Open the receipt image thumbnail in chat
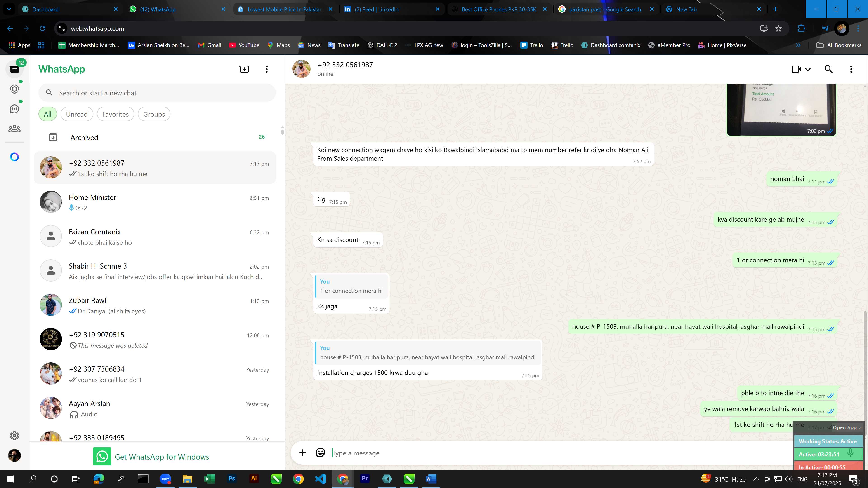Screen dimensions: 868x488 (781, 109)
